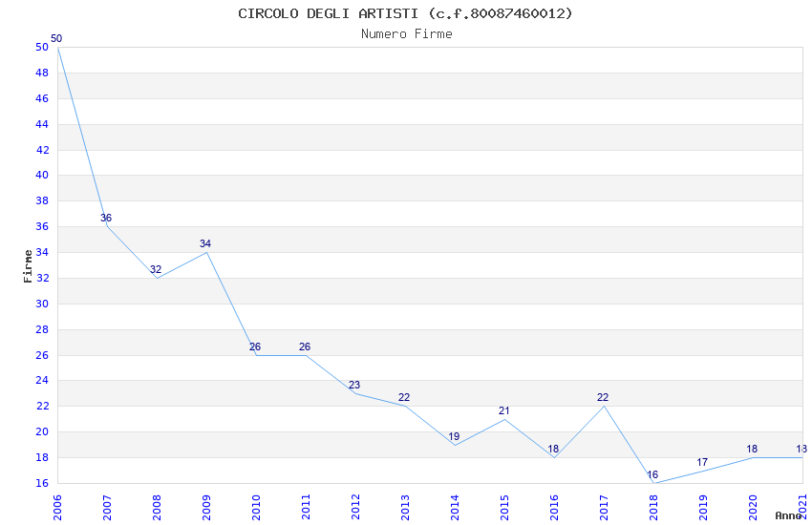
Task: Click the y-axis tick label 30
Action: [42, 304]
